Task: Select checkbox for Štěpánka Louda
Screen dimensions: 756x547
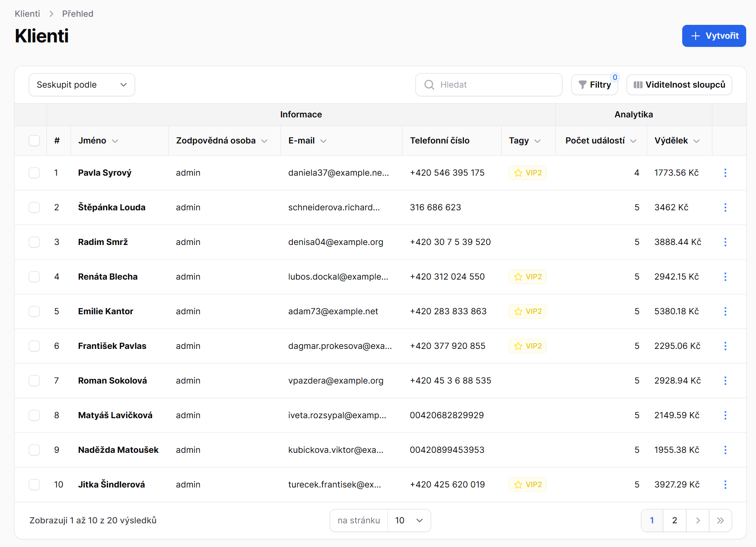Action: click(x=34, y=207)
